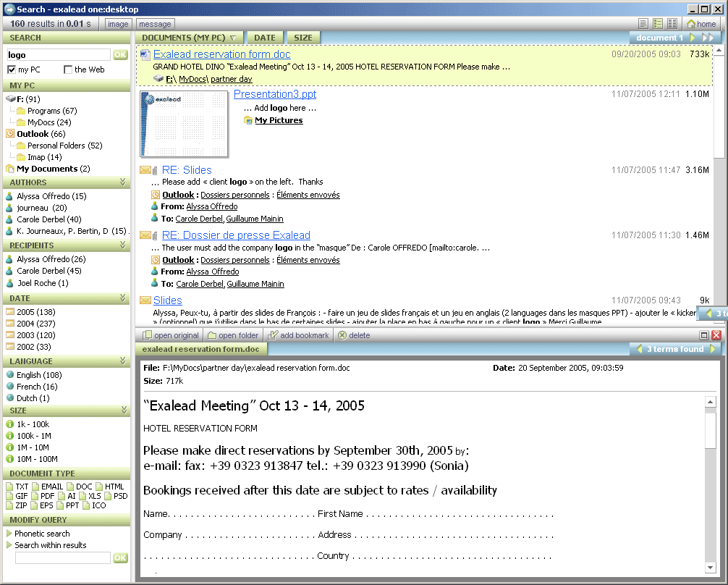
Task: Click the message tab at the top
Action: point(154,24)
